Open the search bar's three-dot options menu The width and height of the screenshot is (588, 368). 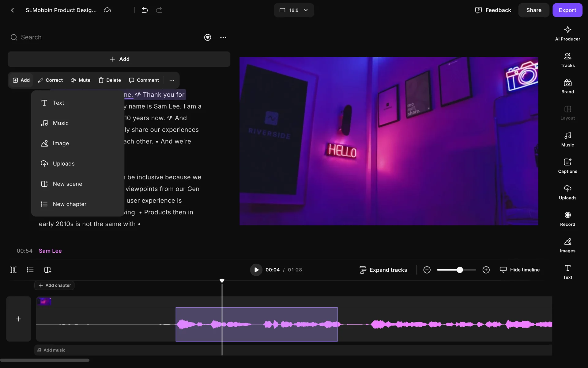pos(223,37)
